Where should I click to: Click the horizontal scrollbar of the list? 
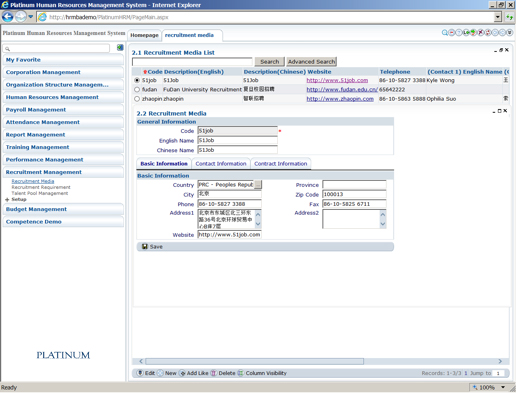click(254, 361)
